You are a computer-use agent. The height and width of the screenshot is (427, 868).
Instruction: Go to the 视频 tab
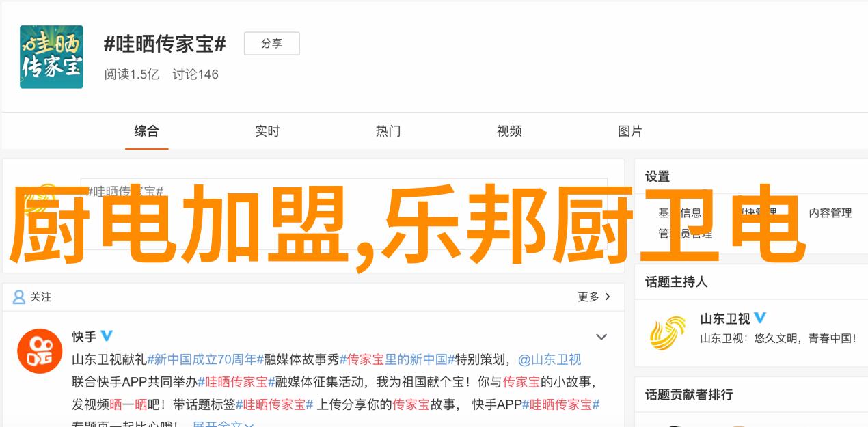click(509, 131)
